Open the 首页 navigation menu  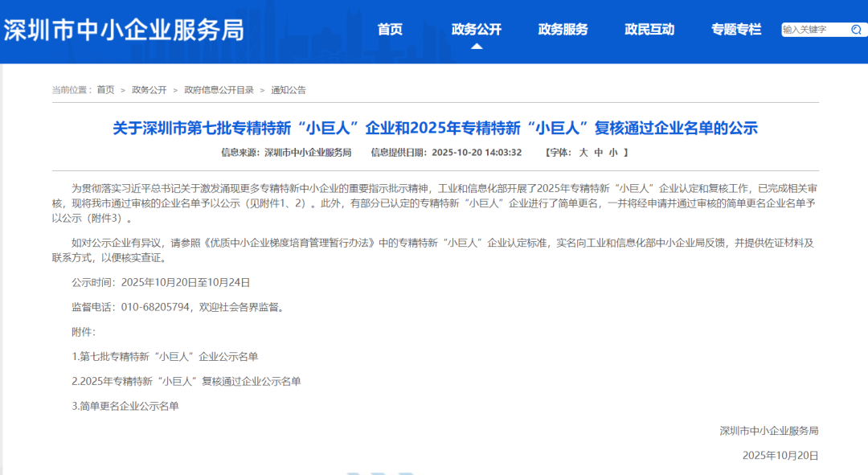tap(390, 28)
